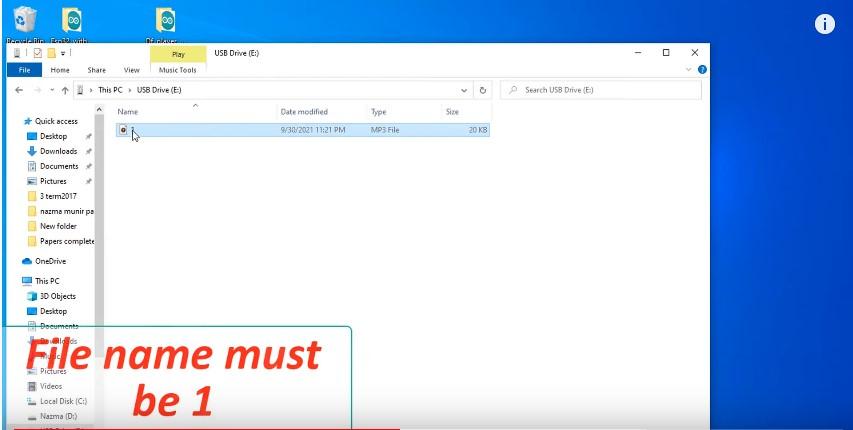This screenshot has width=853, height=430.
Task: Open the Esp32 Arduino sketch desktop icon
Action: [71, 24]
